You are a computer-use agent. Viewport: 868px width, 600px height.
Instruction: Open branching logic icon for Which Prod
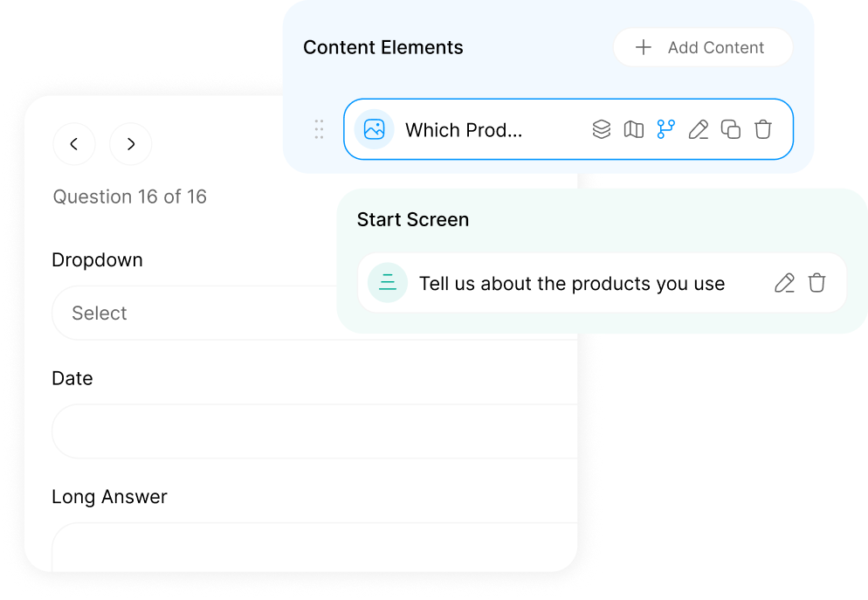click(x=665, y=129)
